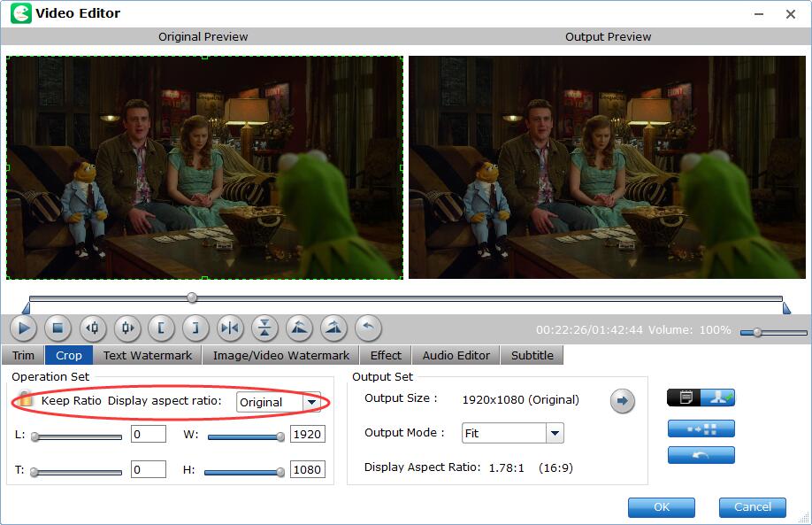Grab the bottom-center crop handle

(x=204, y=278)
